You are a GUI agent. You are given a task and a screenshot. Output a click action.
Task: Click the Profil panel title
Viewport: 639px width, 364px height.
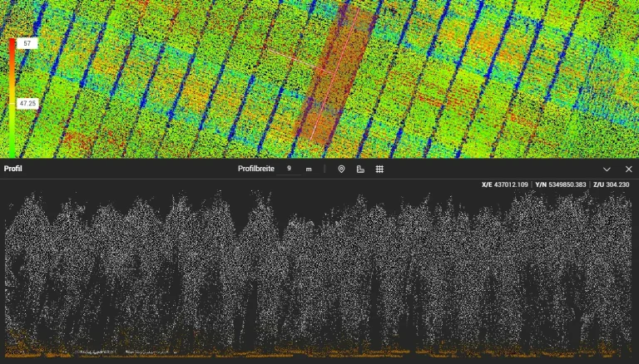tap(12, 169)
